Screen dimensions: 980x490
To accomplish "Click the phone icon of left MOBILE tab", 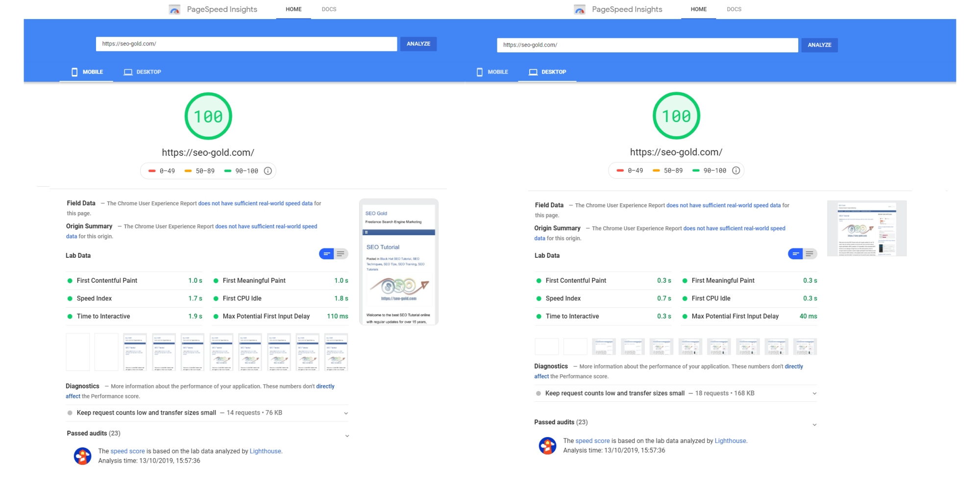I will tap(74, 72).
